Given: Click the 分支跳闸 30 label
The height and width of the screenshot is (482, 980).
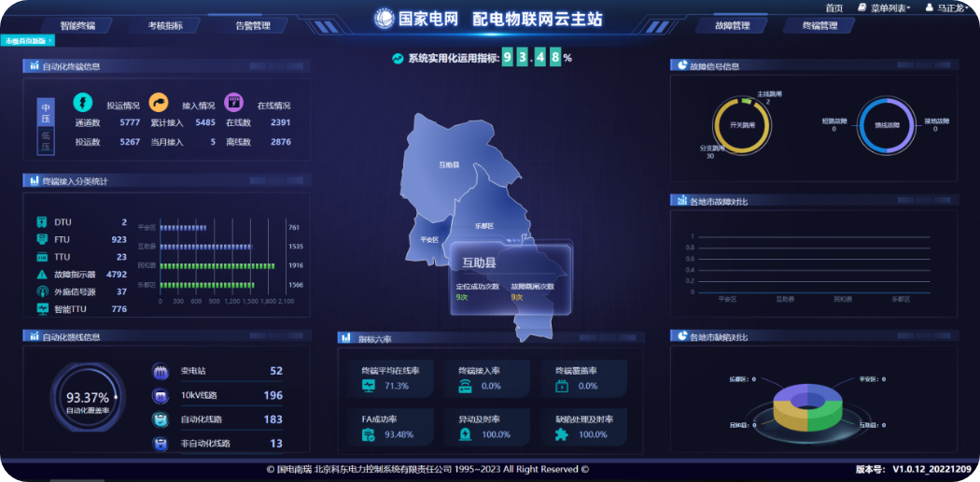Looking at the screenshot, I should point(712,152).
